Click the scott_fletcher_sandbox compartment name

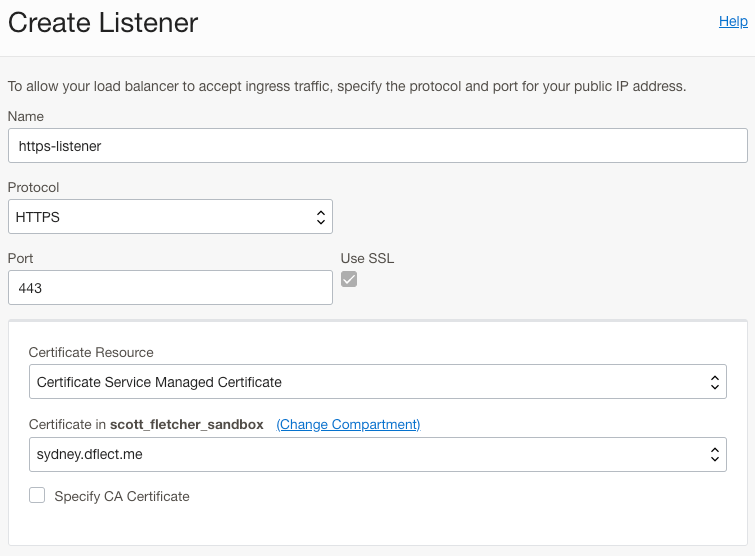click(187, 424)
